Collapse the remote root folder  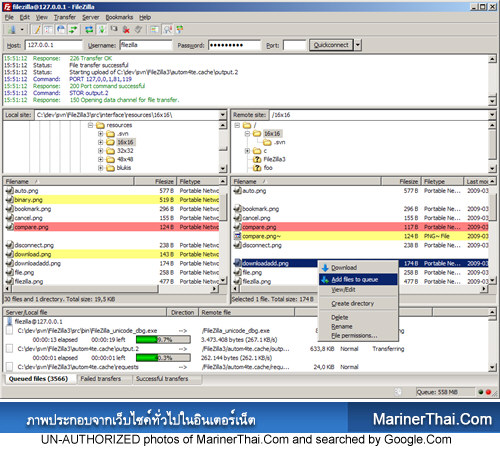[x=237, y=125]
